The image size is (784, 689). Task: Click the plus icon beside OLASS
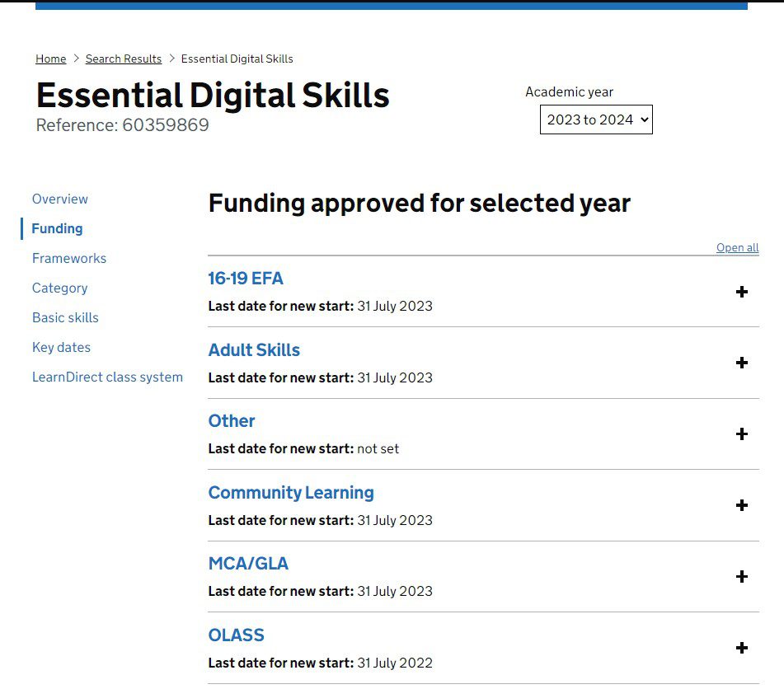pyautogui.click(x=741, y=648)
